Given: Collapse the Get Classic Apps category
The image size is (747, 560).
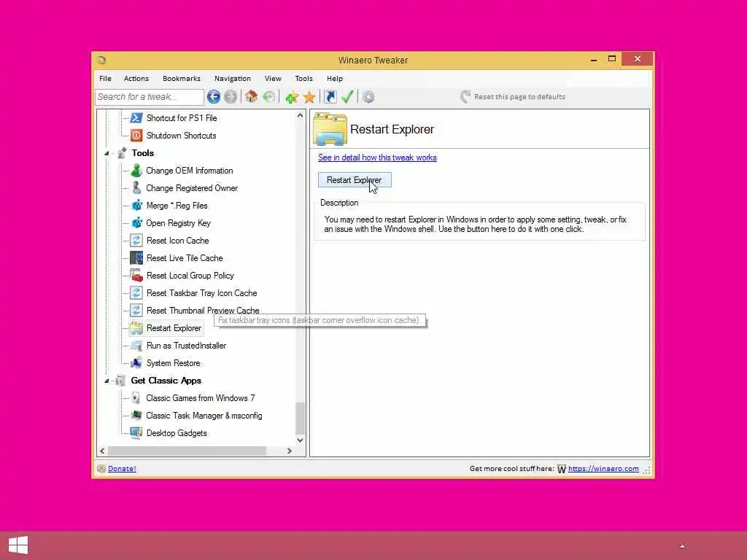Looking at the screenshot, I should pos(107,381).
